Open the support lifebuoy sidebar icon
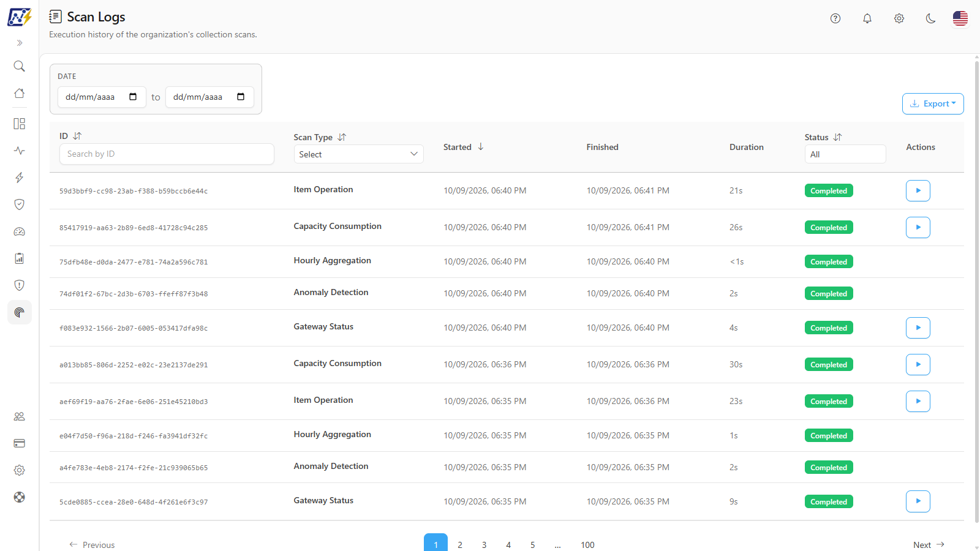Screen dimensions: 980x551 point(20,497)
